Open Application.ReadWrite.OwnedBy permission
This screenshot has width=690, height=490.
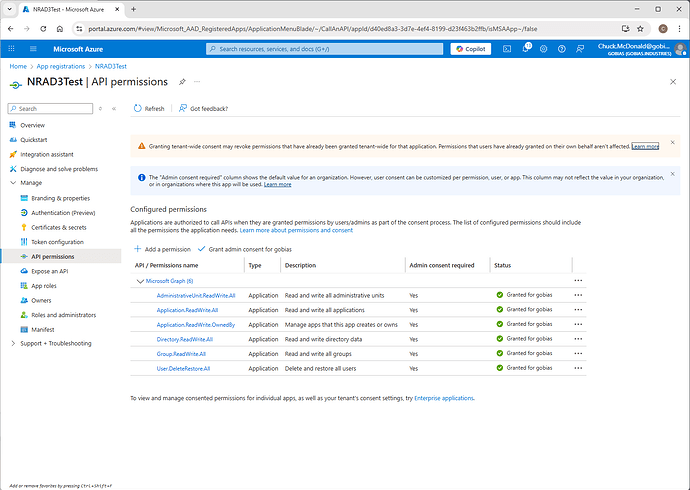click(196, 325)
